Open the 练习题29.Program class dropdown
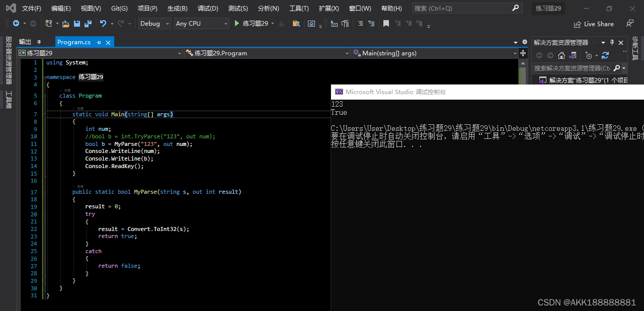The height and width of the screenshot is (311, 644). coord(267,53)
